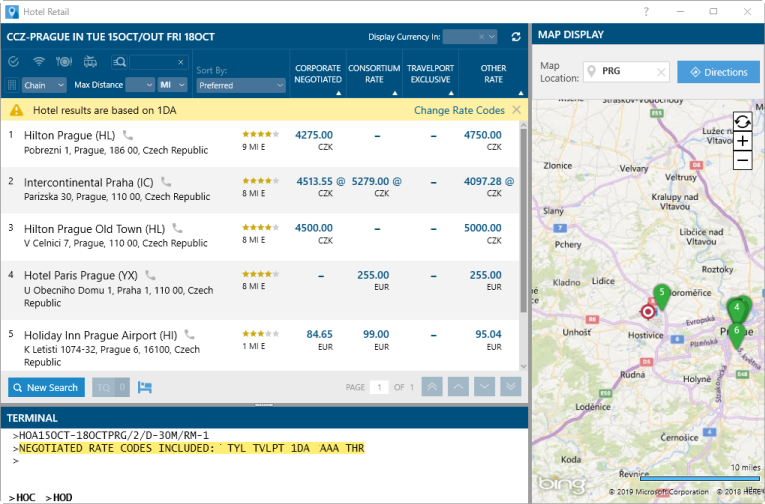Click the Map Location PRG field

(627, 72)
